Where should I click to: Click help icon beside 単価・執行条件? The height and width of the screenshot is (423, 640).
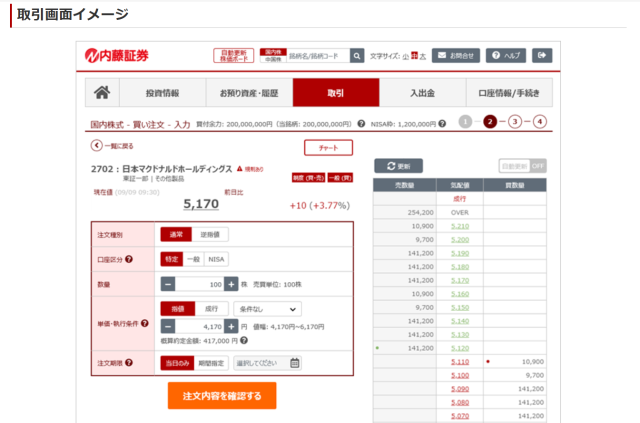[144, 323]
